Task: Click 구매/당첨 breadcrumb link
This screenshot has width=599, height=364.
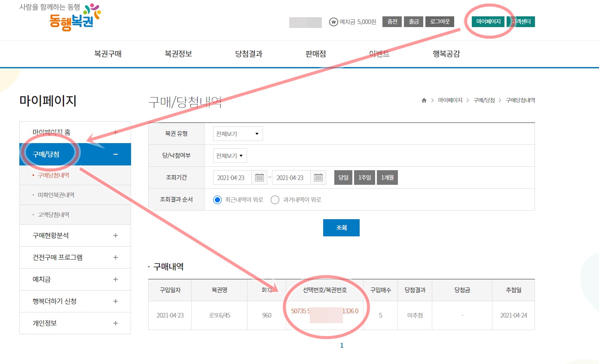Action: [x=484, y=100]
